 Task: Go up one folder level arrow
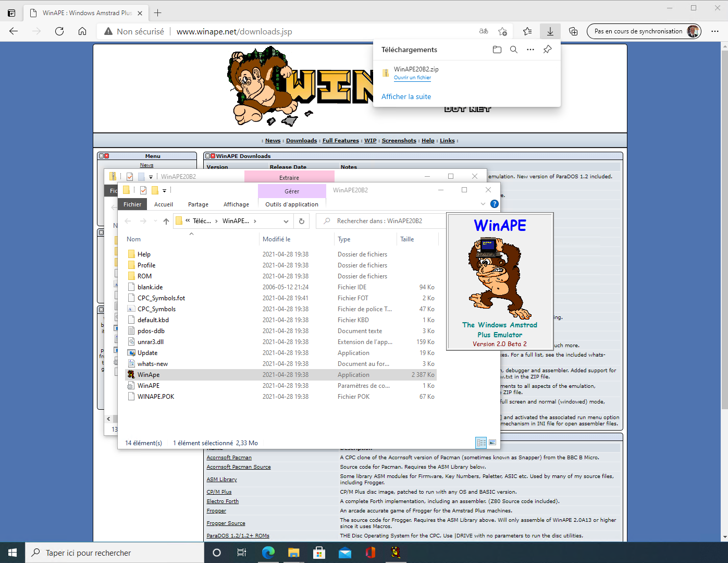[x=166, y=221]
